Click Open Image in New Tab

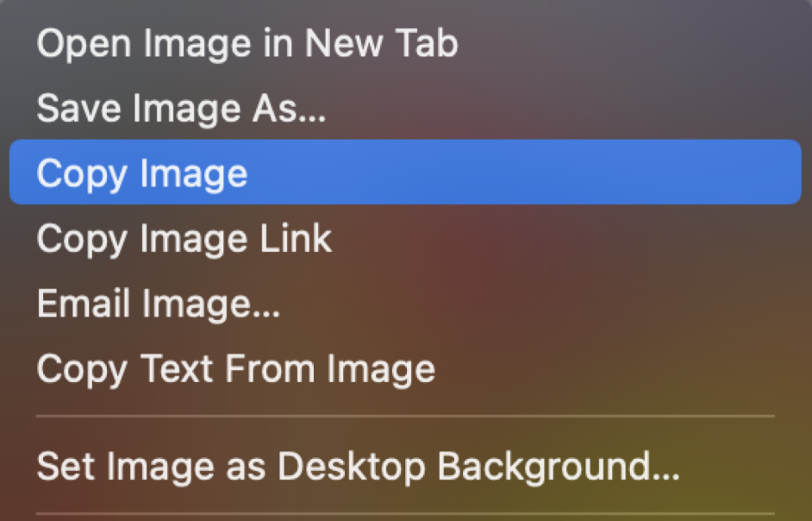click(x=247, y=44)
